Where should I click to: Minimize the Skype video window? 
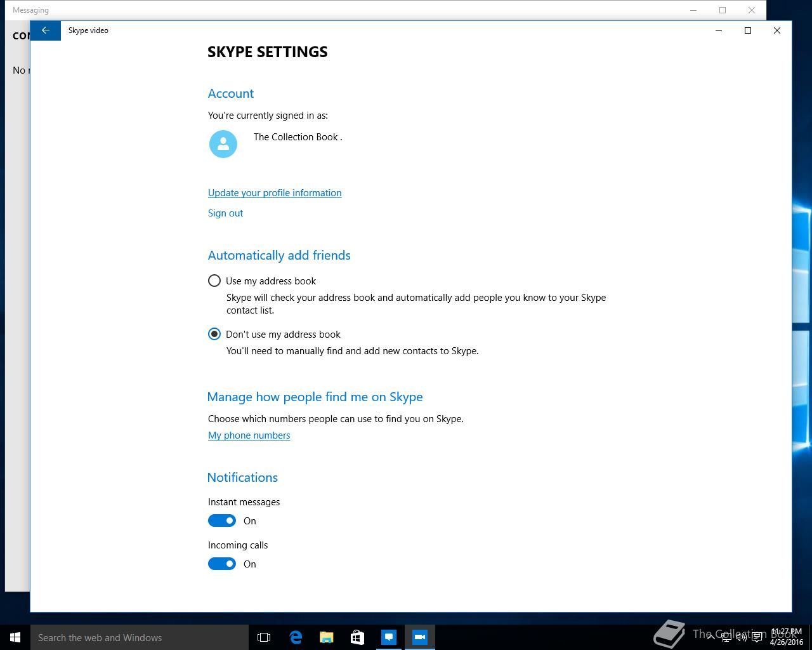719,30
